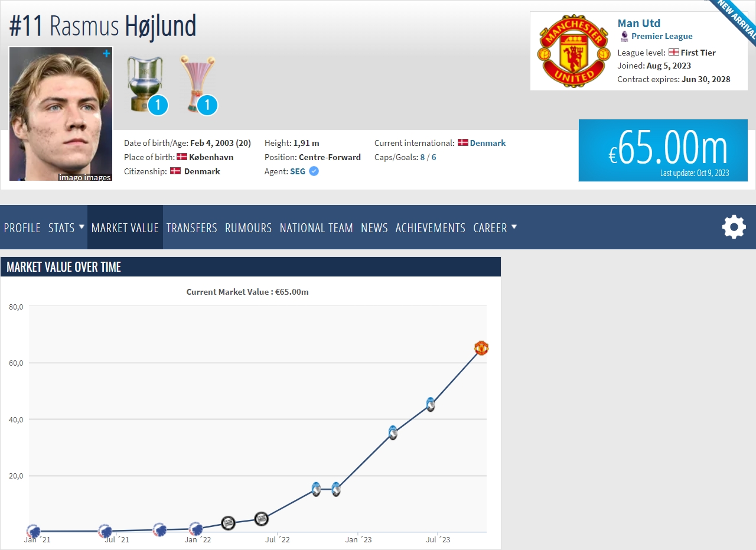
Task: Click the Contract expires Jun 30, 2028 text
Action: pyautogui.click(x=674, y=79)
